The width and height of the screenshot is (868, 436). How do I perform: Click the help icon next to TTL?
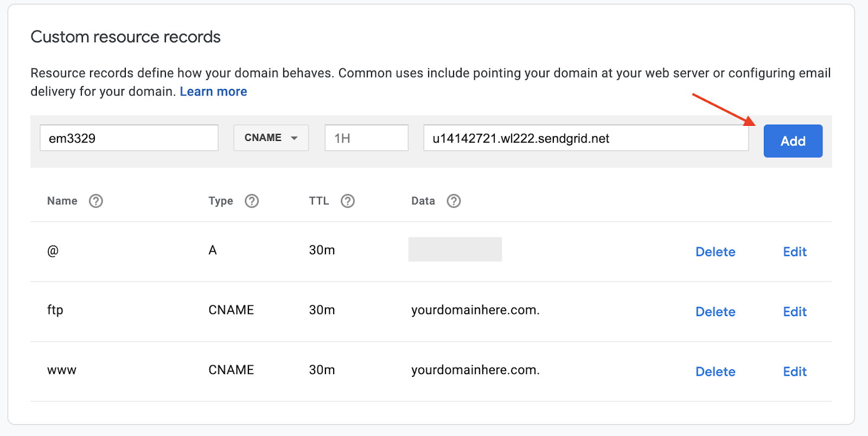click(348, 201)
